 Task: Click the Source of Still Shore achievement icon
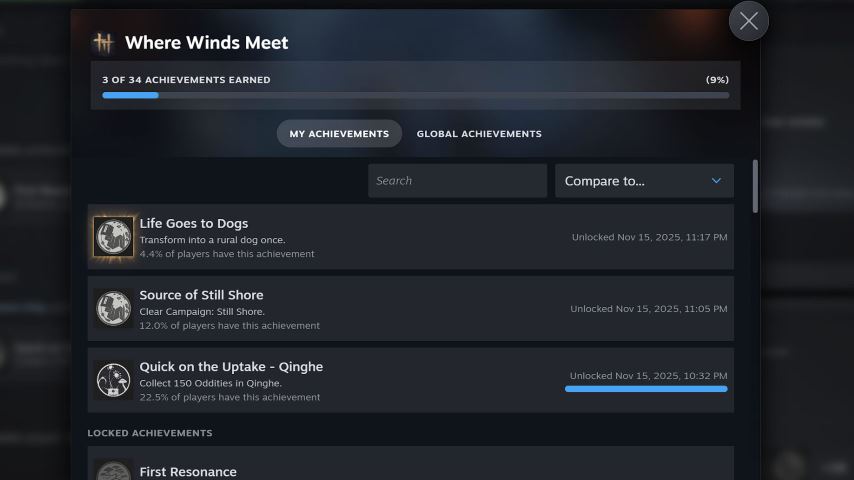(x=113, y=308)
